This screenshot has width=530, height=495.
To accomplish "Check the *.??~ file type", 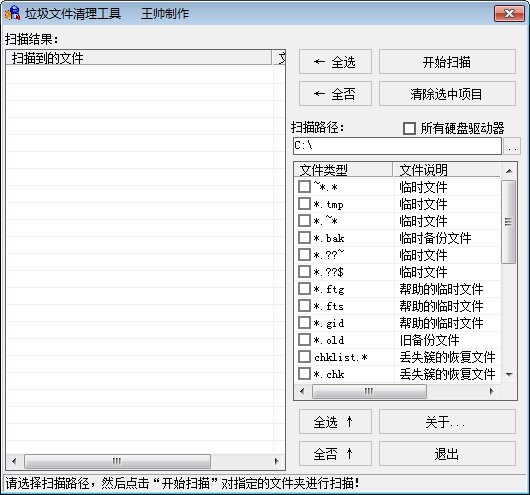I will pos(304,254).
